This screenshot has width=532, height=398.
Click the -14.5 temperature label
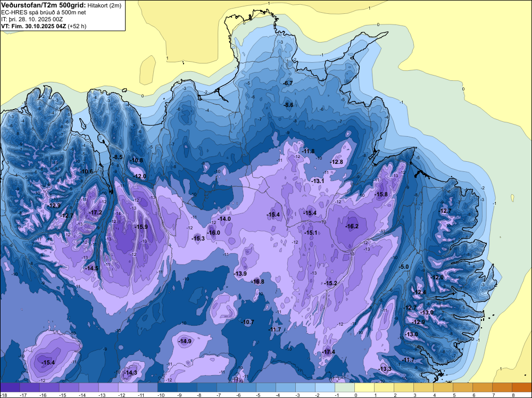(x=92, y=268)
